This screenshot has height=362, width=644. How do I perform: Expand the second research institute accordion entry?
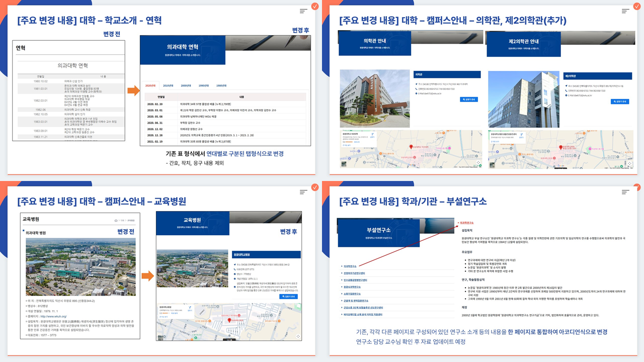coord(355,273)
